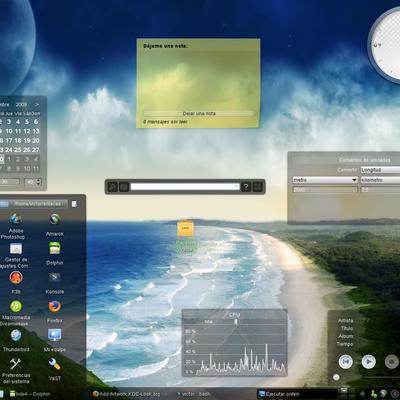
Task: Close the run command dialog
Action: [x=258, y=187]
